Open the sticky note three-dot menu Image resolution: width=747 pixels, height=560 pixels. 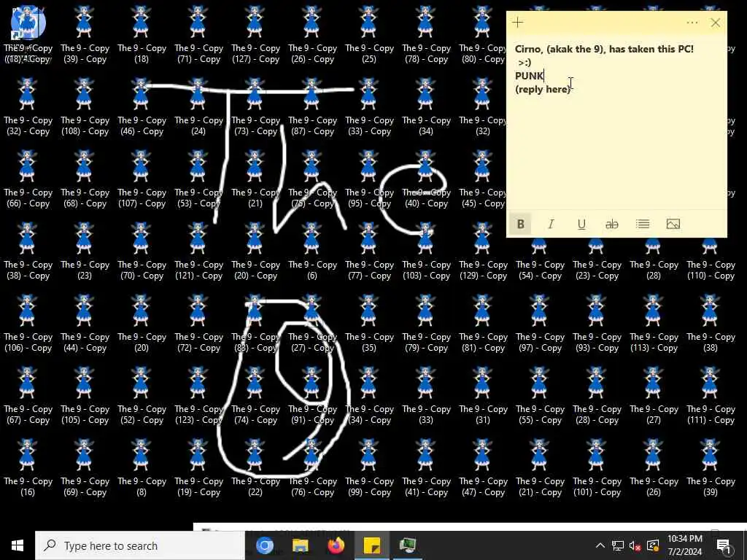692,23
